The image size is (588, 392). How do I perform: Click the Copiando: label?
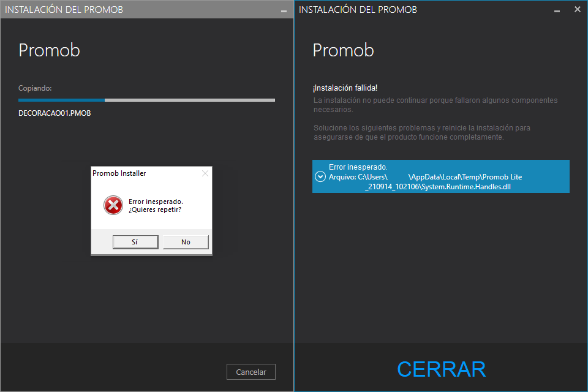pos(36,88)
